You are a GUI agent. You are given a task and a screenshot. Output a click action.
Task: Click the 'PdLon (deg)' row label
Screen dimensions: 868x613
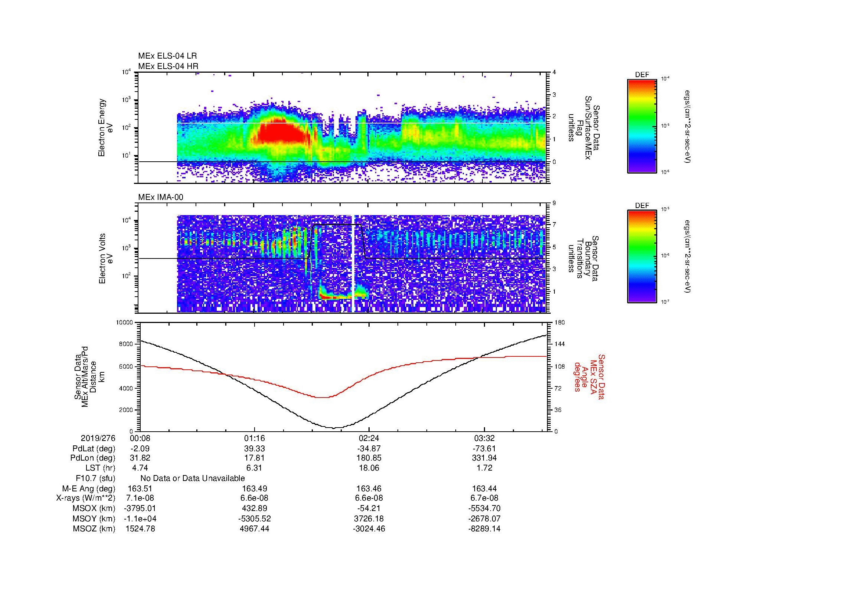[x=93, y=458]
